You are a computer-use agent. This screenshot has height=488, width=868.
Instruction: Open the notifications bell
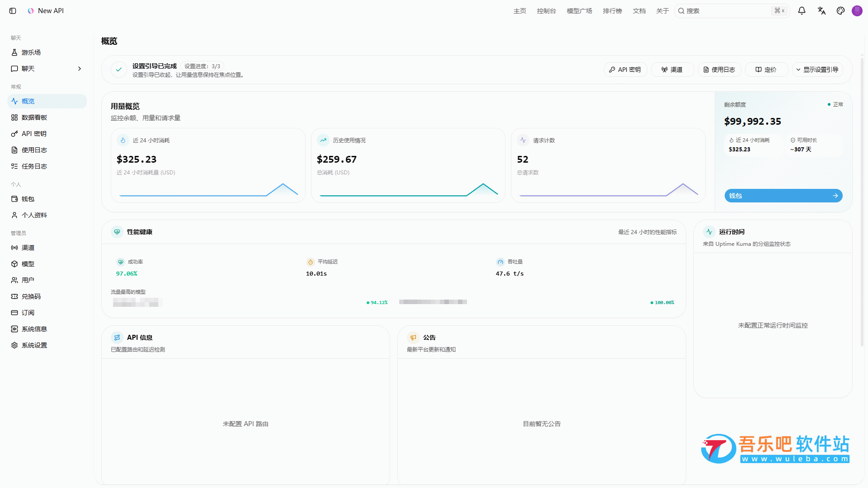[802, 11]
